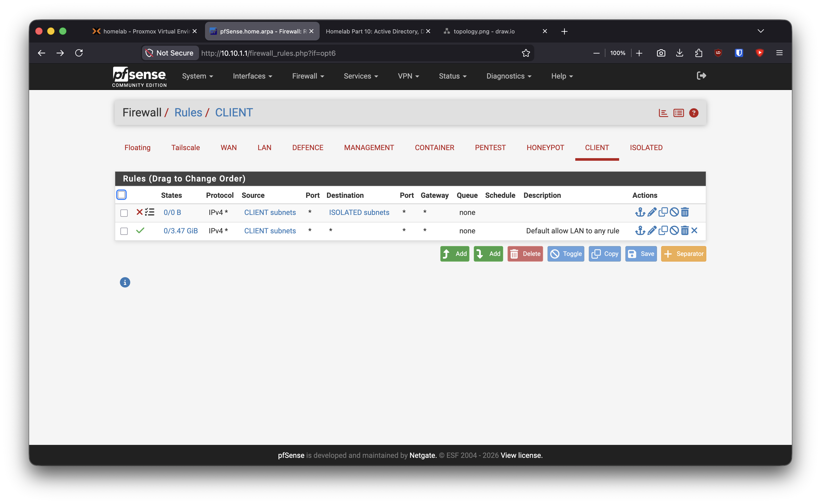Image resolution: width=821 pixels, height=504 pixels.
Task: Click the Not Secure site indicator
Action: tap(170, 53)
